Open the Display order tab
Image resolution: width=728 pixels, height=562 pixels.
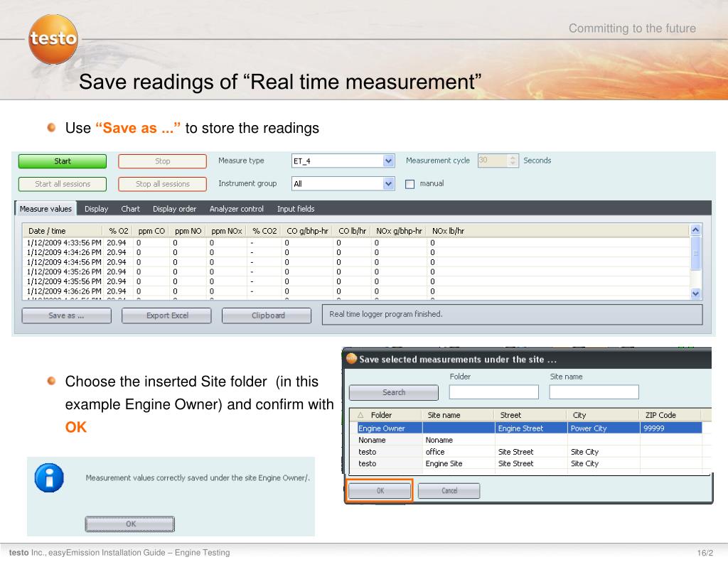pyautogui.click(x=175, y=209)
